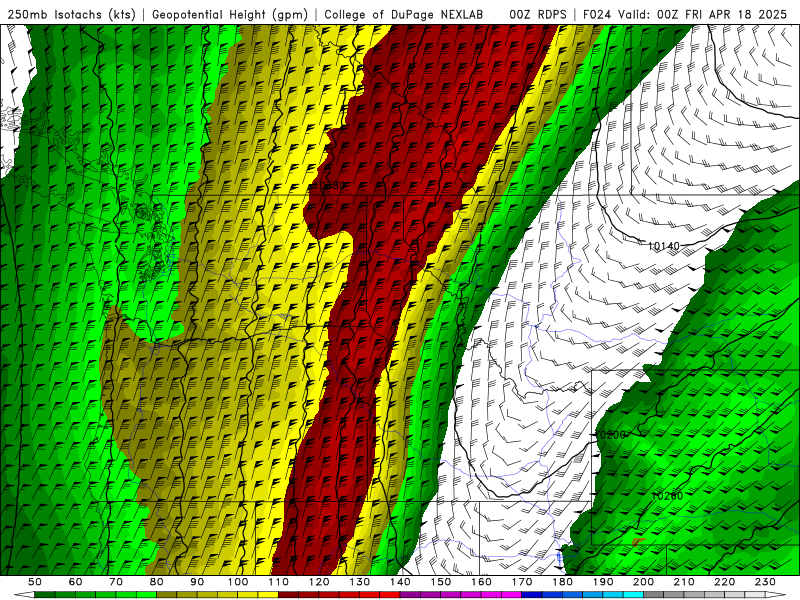The image size is (800, 600).
Task: Click the '00Z RDPS' model run label
Action: [538, 14]
